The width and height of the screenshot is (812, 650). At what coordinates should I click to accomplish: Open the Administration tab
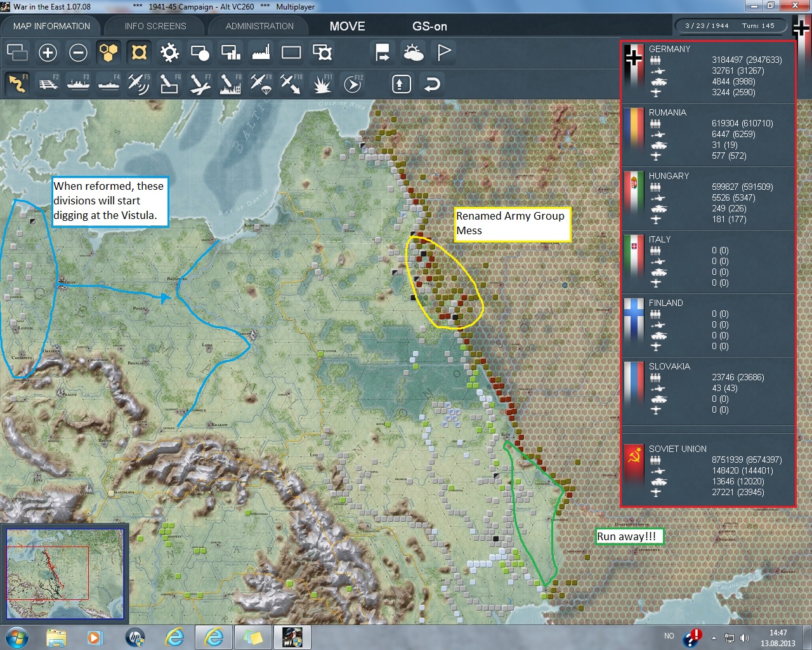tap(259, 26)
